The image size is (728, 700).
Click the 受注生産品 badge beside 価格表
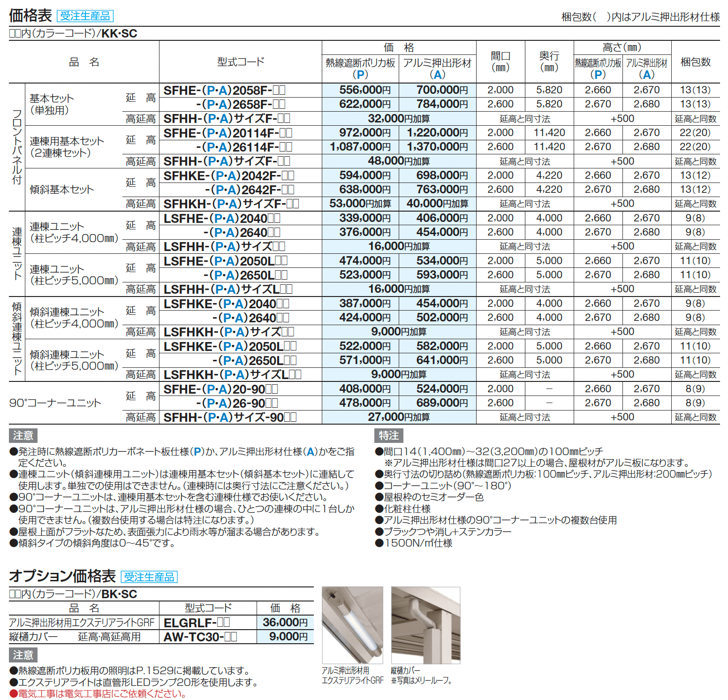(x=85, y=16)
